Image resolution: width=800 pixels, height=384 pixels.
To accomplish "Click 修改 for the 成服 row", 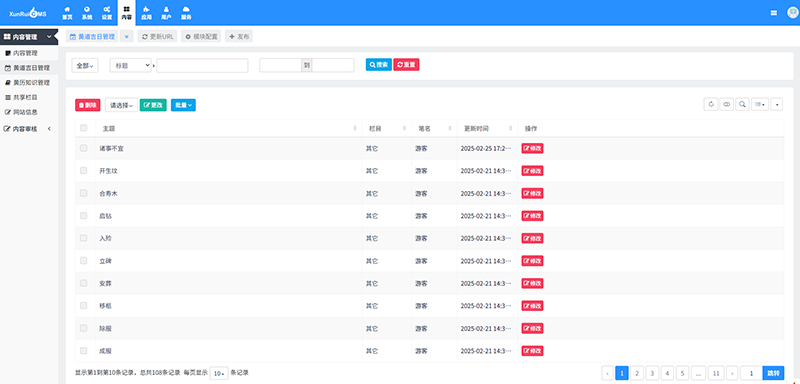I will pyautogui.click(x=532, y=351).
